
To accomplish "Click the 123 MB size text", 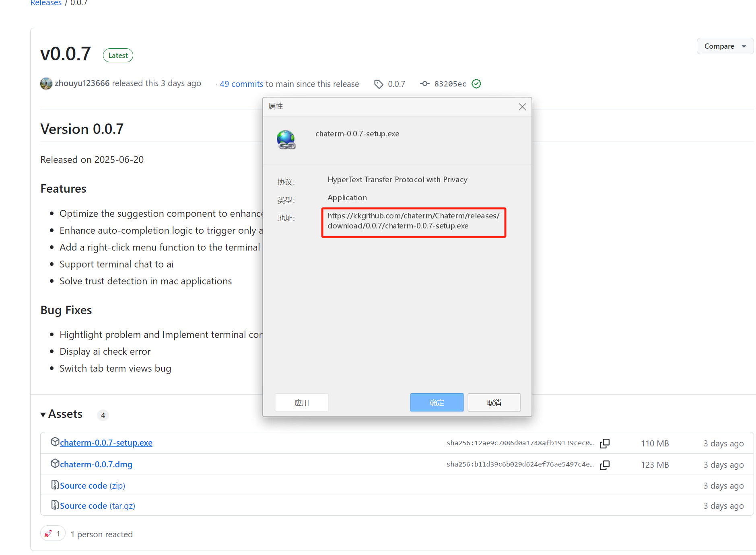I will tap(655, 465).
